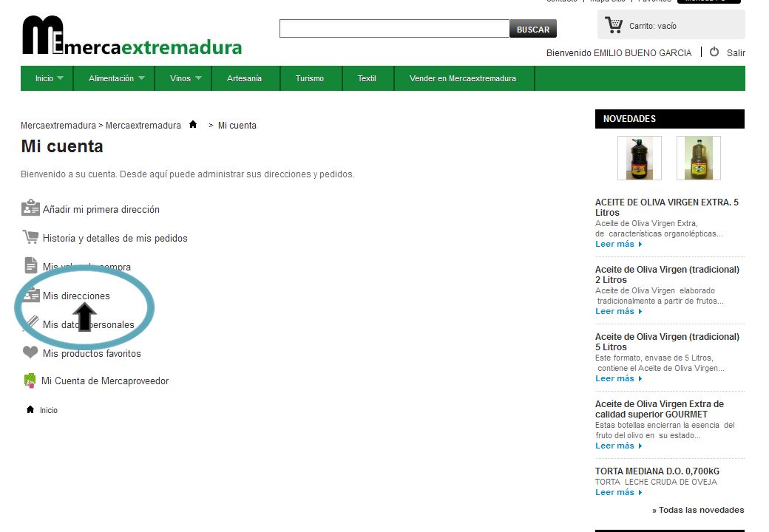Open Vender en Mercaextremadura menu item
769x532 pixels.
click(463, 78)
